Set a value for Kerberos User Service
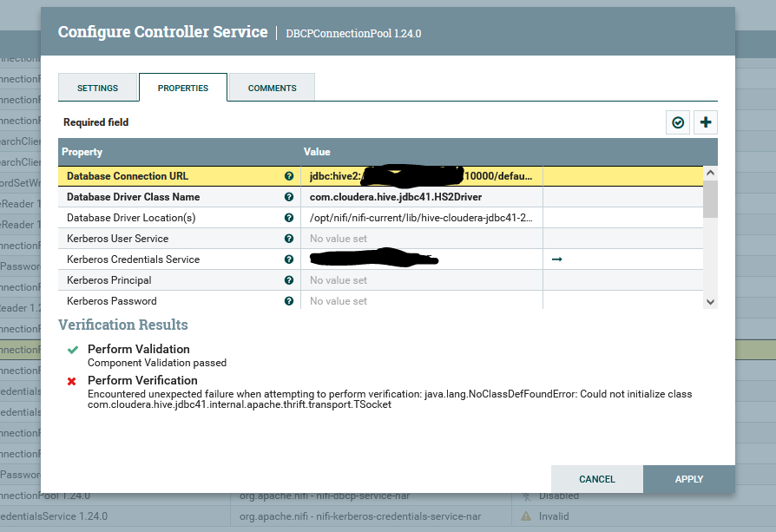This screenshot has height=532, width=776. point(422,239)
